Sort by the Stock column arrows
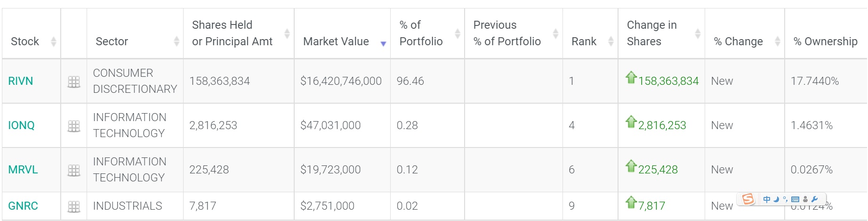The height and width of the screenshot is (221, 868). pyautogui.click(x=54, y=41)
